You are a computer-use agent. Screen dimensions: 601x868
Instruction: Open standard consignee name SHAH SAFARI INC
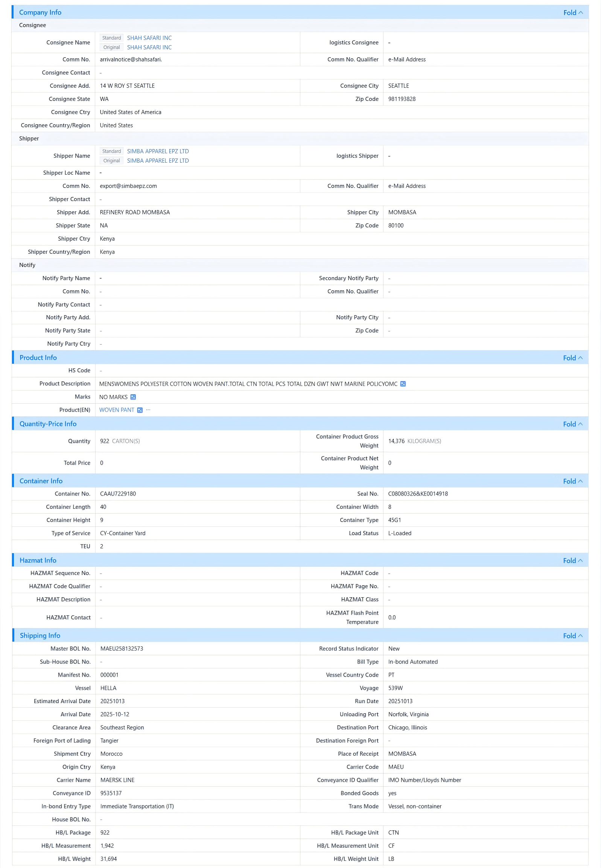click(149, 38)
